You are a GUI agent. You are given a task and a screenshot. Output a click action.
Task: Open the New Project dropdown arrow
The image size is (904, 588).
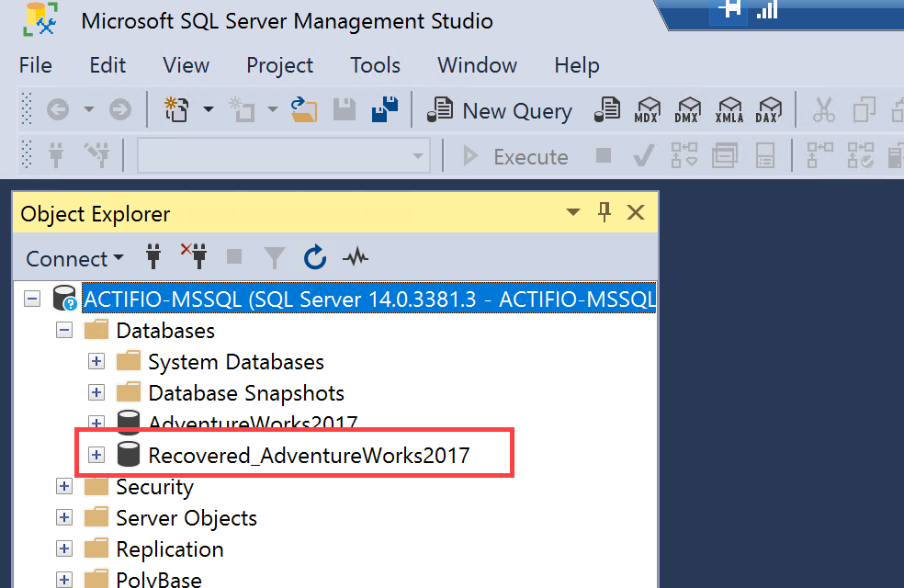pyautogui.click(x=209, y=109)
